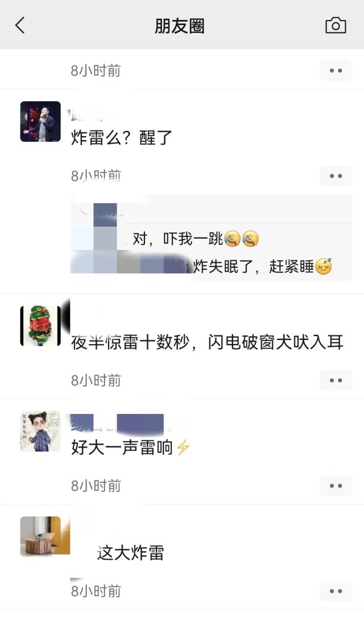Open two-dot menu for the 夜半惊雷 post
The height and width of the screenshot is (619, 364).
click(x=336, y=380)
